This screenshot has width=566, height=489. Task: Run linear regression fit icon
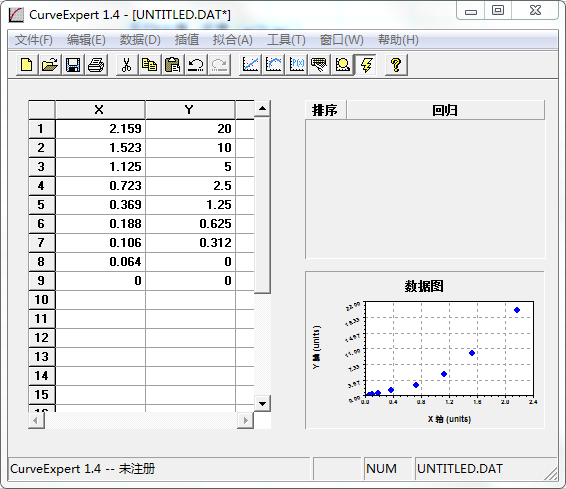click(x=251, y=65)
